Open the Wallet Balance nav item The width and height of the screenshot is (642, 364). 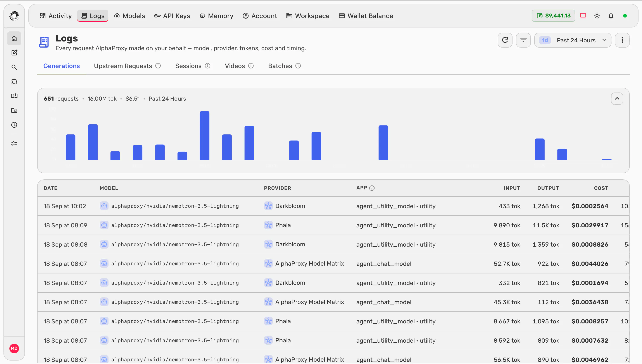pos(366,16)
